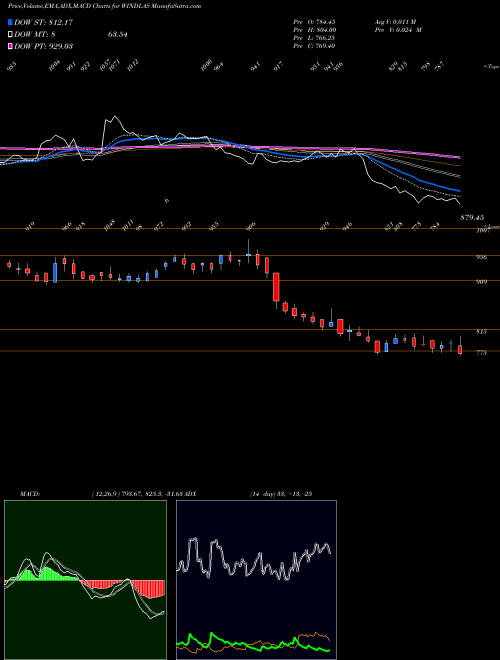Open the ADX indicator chart panel
Screen dimensions: 500x660
256,580
